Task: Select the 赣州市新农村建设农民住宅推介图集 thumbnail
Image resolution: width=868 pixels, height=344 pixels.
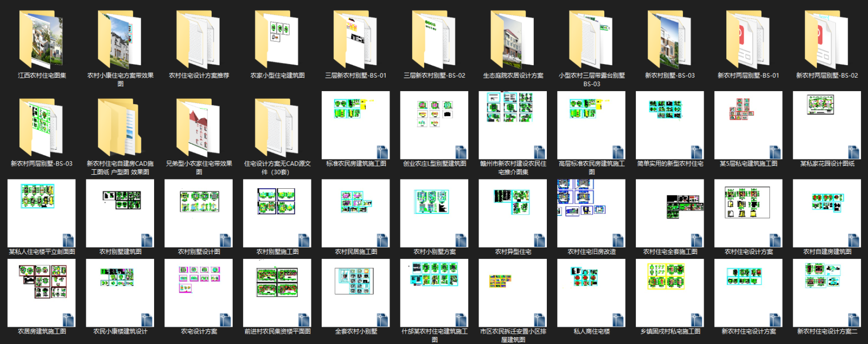Action: (513, 125)
